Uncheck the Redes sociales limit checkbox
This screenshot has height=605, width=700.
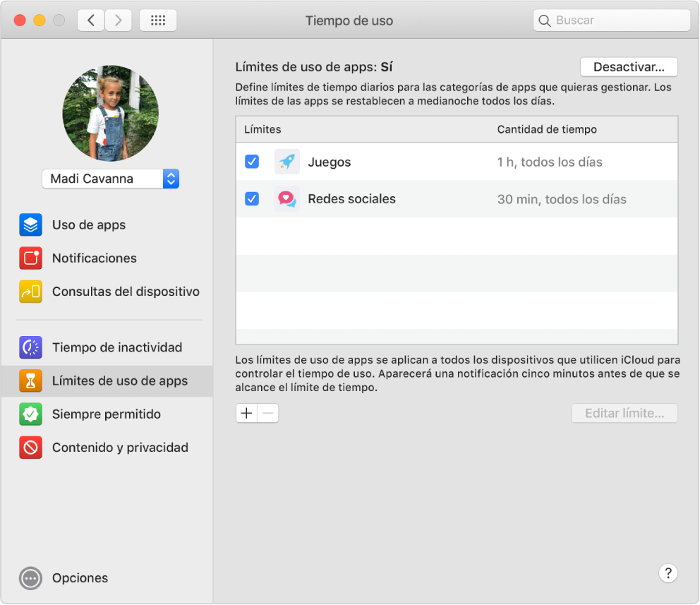[252, 198]
